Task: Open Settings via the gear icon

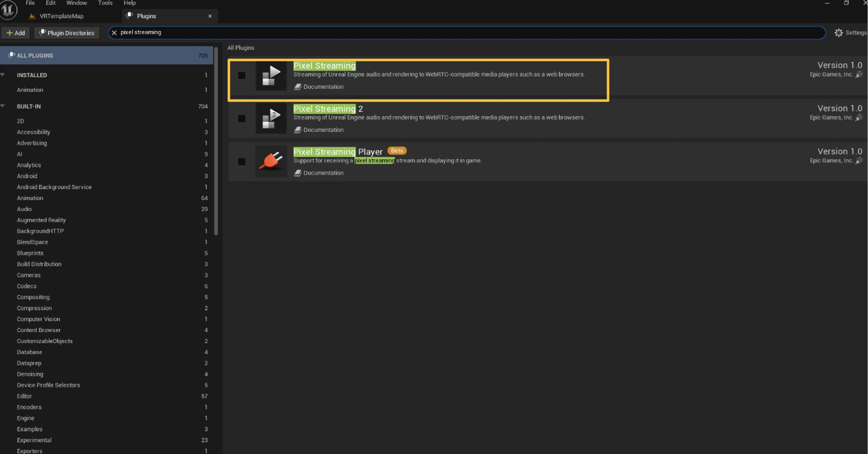Action: 838,33
